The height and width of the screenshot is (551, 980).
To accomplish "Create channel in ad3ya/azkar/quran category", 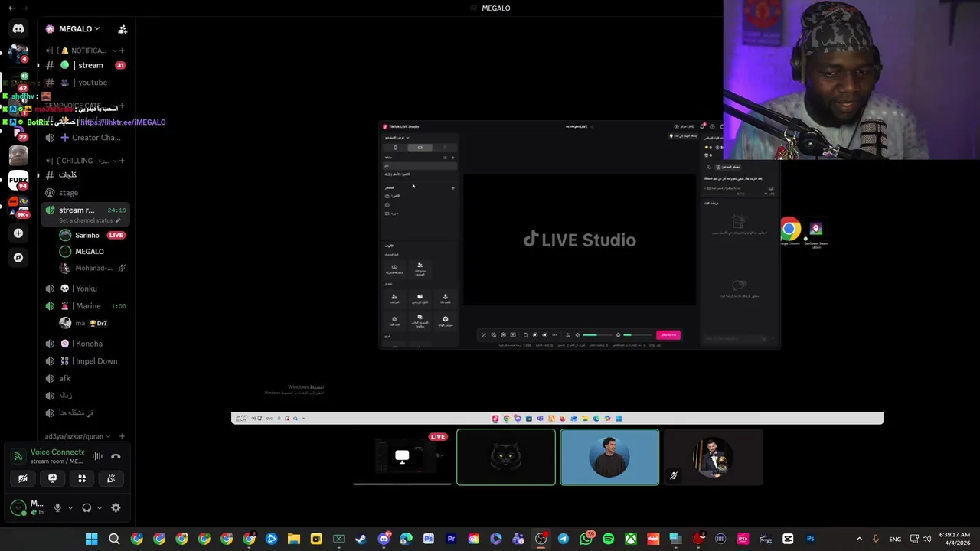I will click(122, 436).
